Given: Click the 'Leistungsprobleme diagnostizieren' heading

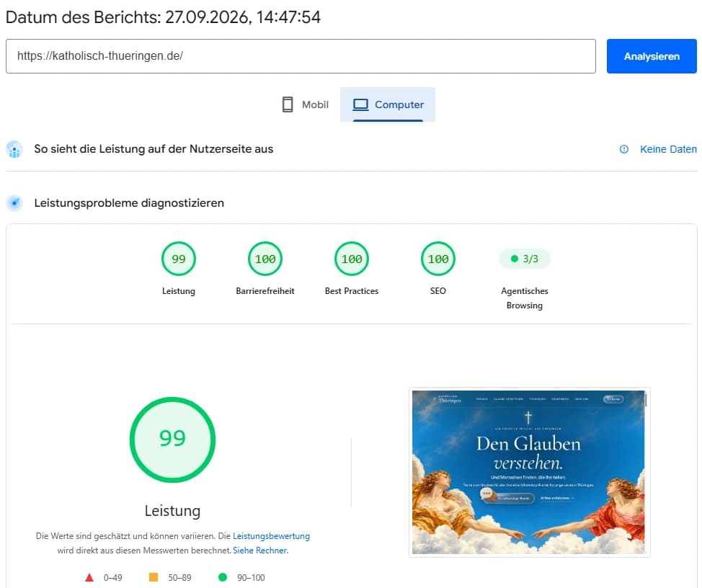Looking at the screenshot, I should point(129,202).
